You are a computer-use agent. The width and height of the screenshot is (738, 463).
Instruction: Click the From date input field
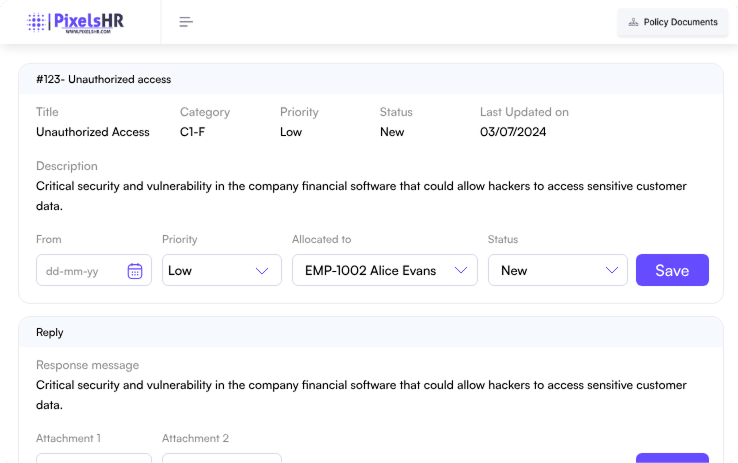pos(82,271)
